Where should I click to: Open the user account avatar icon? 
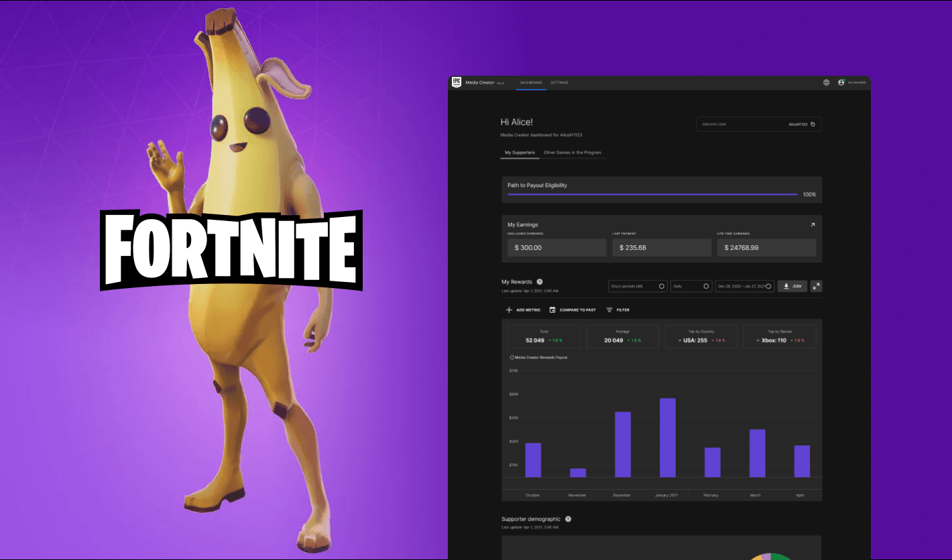[x=841, y=82]
